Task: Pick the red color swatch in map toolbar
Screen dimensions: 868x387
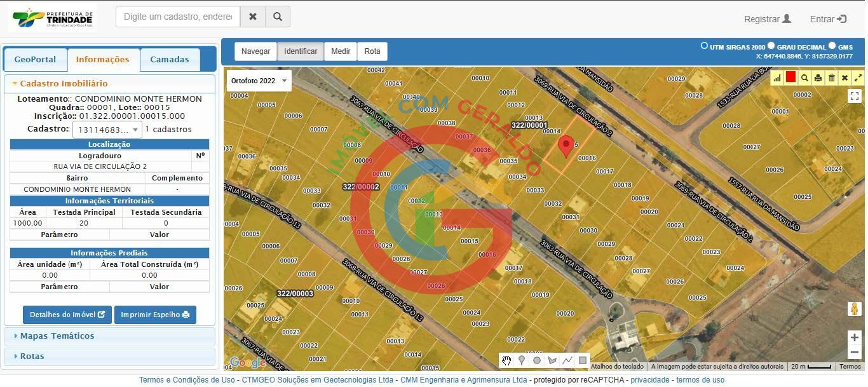Action: click(790, 77)
